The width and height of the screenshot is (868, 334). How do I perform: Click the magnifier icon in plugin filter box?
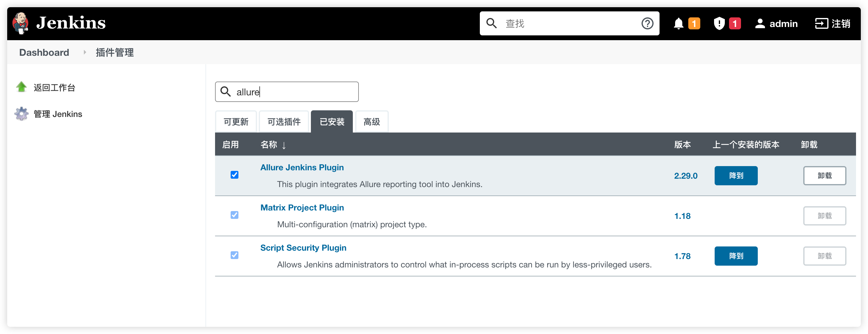(x=226, y=92)
